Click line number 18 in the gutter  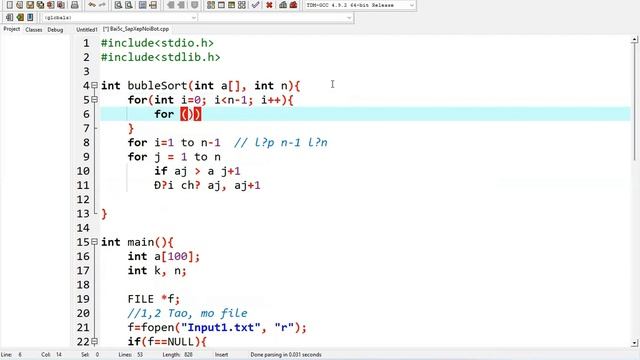(83, 284)
